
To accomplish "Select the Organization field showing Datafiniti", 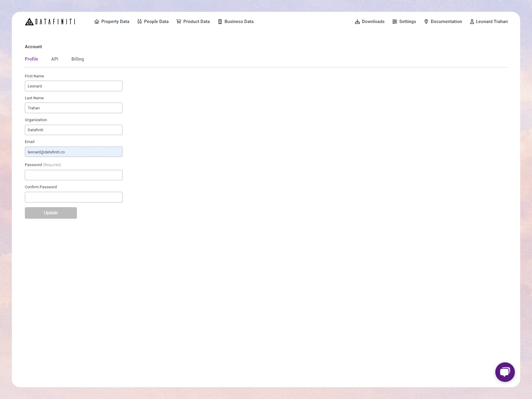I will click(74, 130).
